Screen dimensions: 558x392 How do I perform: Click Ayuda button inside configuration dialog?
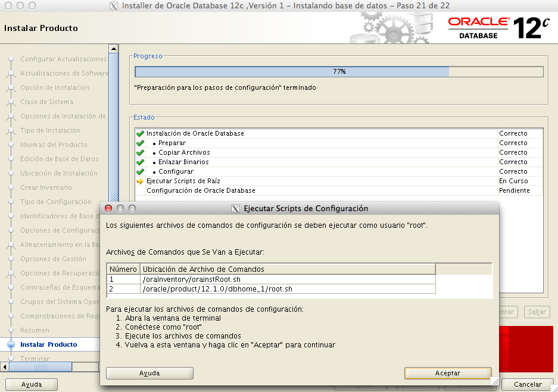tap(149, 373)
